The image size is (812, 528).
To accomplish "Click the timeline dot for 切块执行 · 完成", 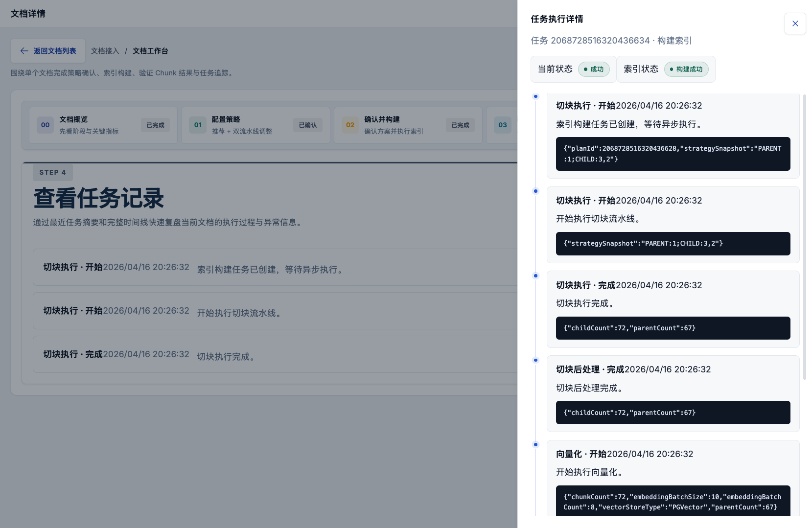I will 535,276.
